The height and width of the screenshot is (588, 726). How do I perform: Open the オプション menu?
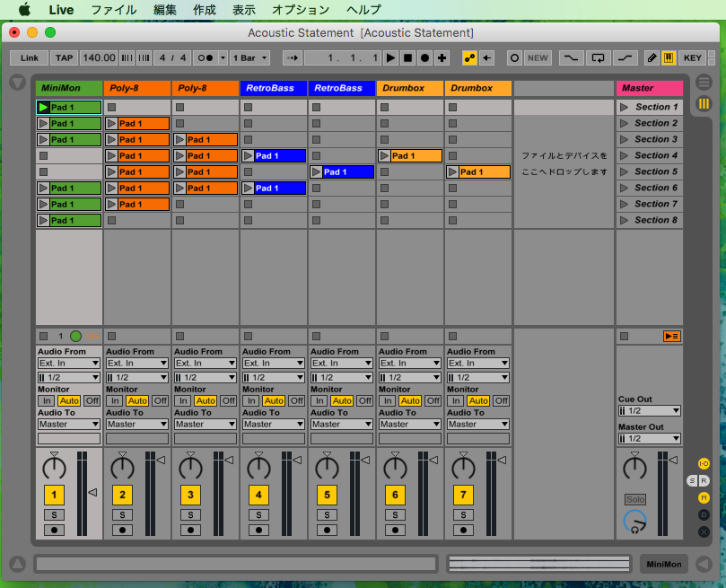click(x=301, y=10)
